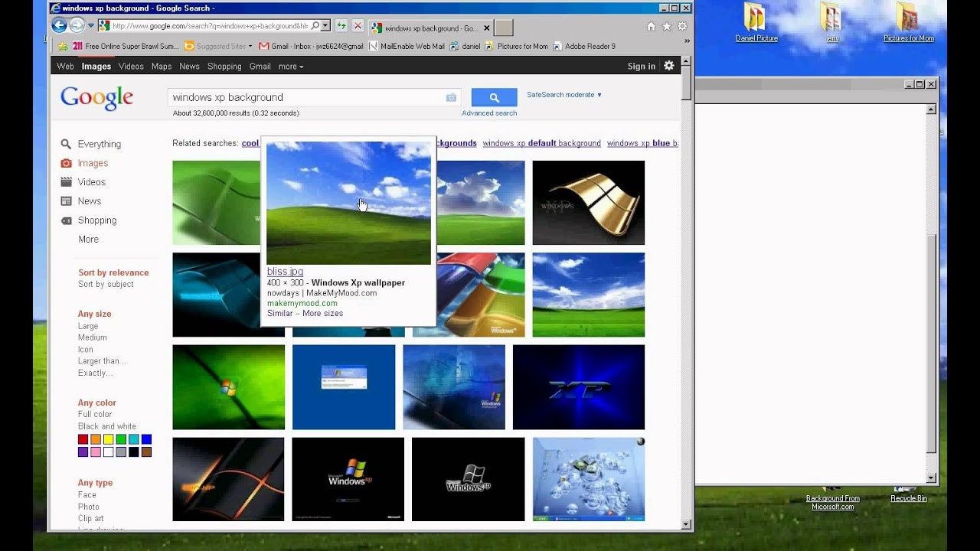Click the Sign in link
This screenshot has width=980, height=551.
click(642, 67)
